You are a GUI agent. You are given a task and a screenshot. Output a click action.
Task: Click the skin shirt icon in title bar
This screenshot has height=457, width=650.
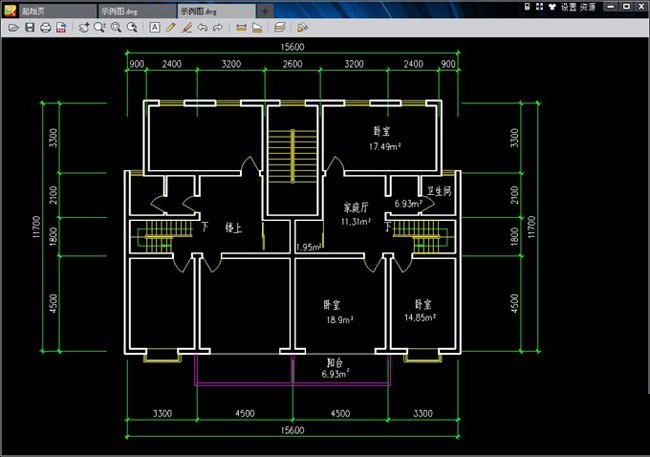[x=551, y=6]
